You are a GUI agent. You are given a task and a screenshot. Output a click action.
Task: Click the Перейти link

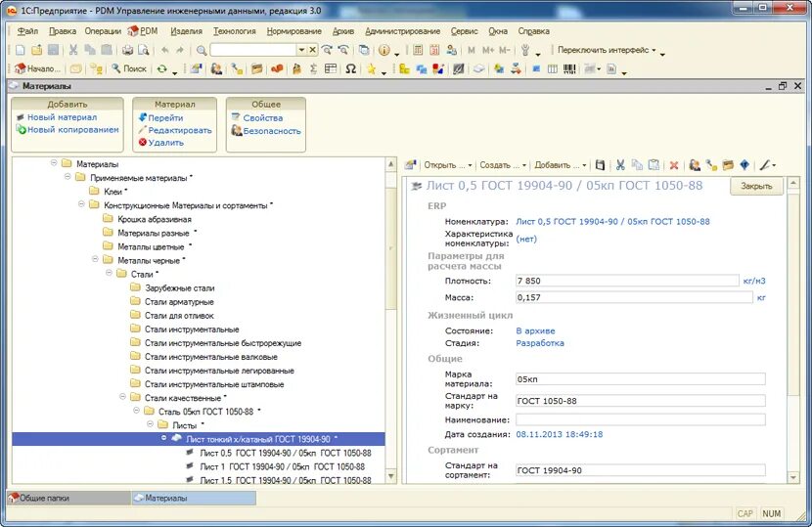point(165,118)
